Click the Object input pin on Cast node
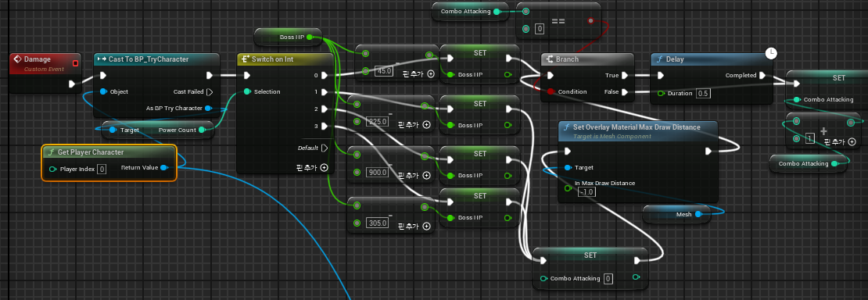868x300 pixels. pyautogui.click(x=103, y=92)
